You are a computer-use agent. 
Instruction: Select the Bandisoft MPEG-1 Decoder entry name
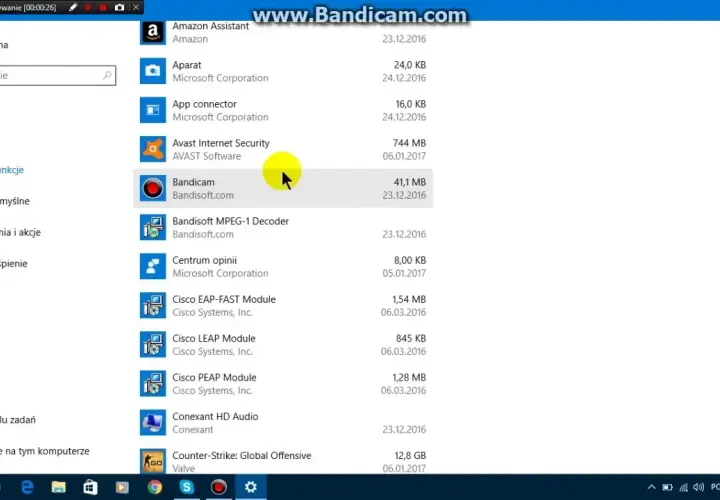point(231,221)
